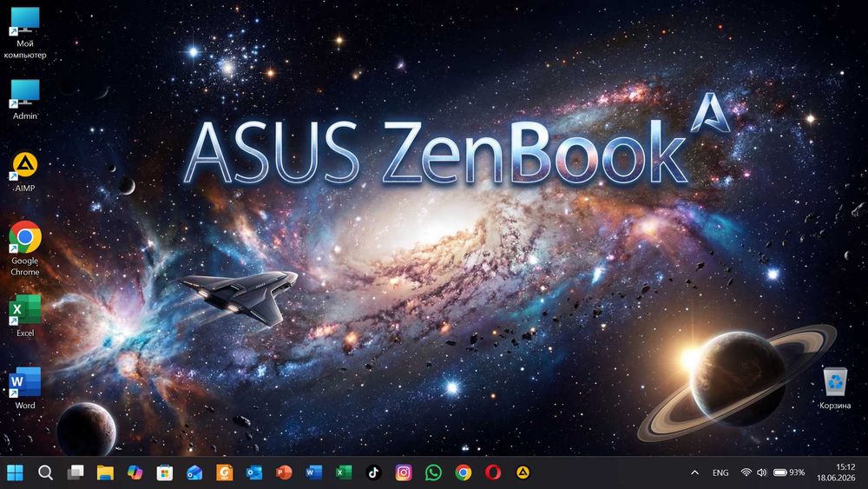Open clock and date 15:12 18.06.2026

point(836,472)
